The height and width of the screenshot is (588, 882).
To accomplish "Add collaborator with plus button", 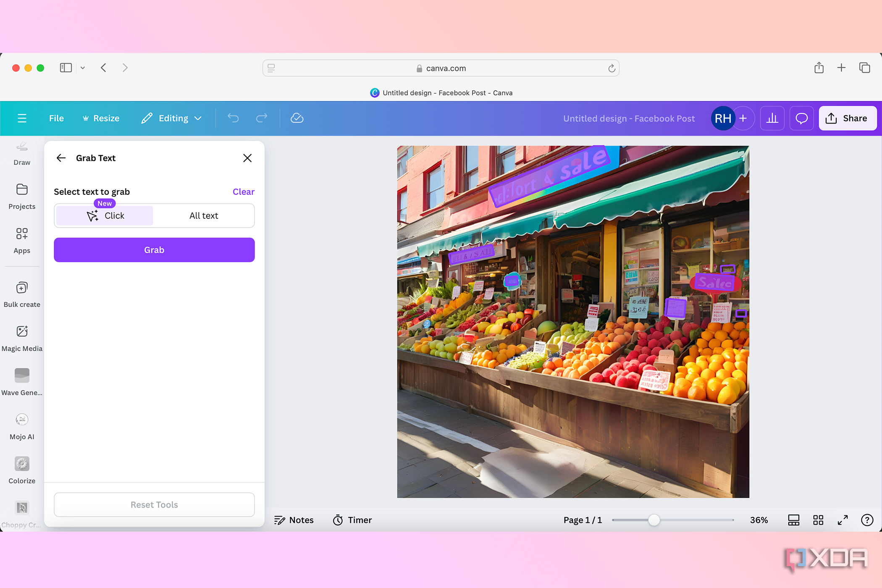I will (x=743, y=118).
